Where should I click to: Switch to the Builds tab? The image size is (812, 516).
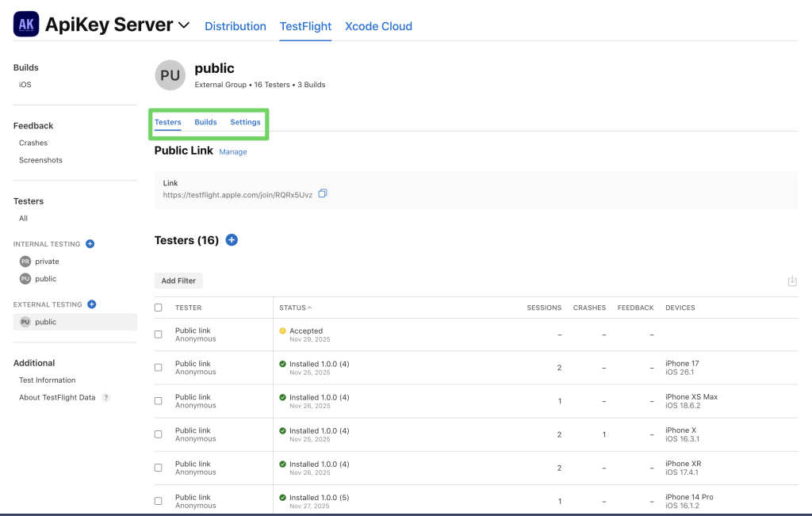point(205,122)
